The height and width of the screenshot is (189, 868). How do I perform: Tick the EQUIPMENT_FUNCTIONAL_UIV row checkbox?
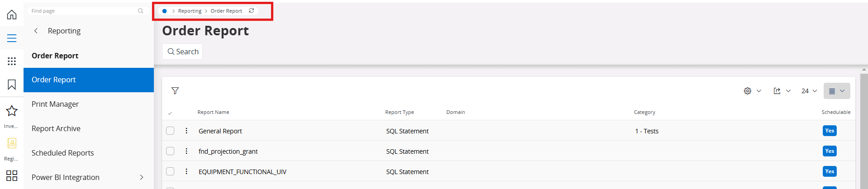[x=170, y=171]
